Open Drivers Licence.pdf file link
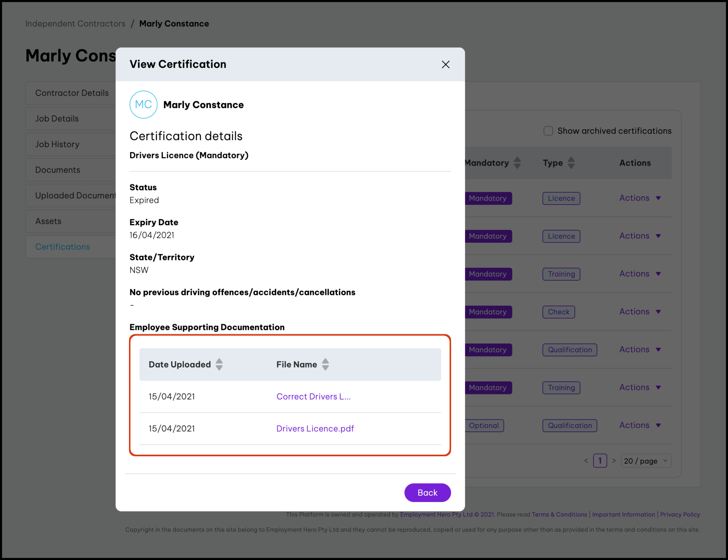 315,429
